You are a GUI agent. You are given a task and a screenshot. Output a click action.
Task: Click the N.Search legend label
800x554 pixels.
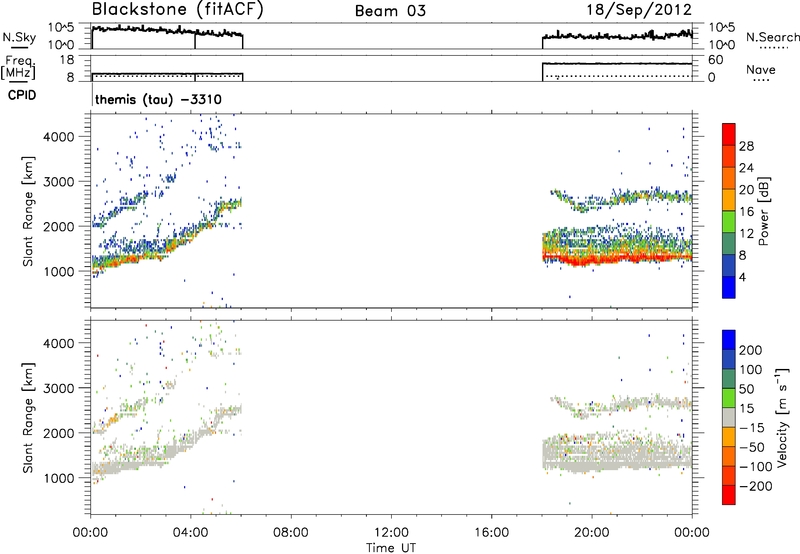[x=772, y=37]
